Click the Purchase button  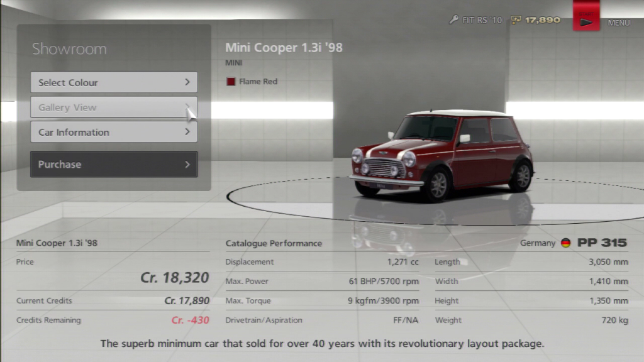tap(114, 164)
